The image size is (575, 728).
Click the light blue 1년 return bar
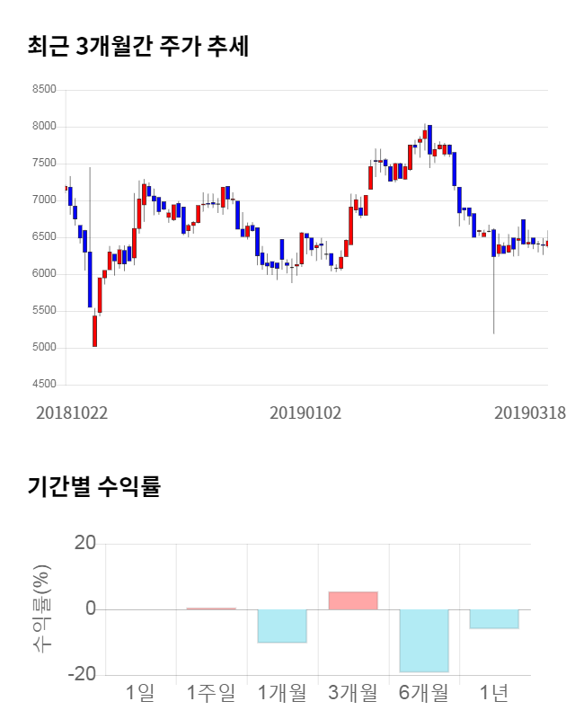(494, 618)
